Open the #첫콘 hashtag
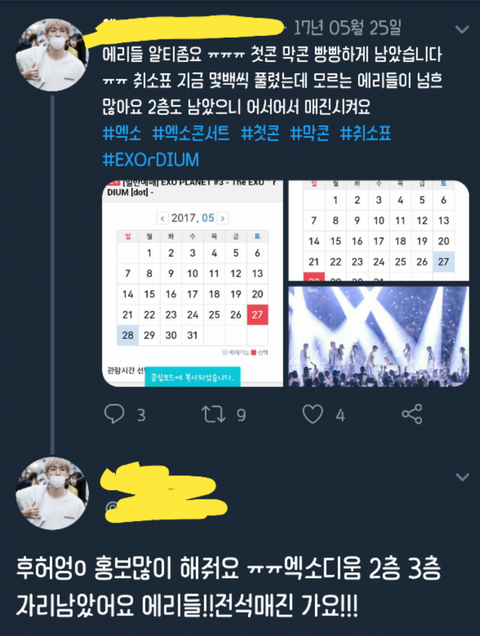Viewport: 480px width, 636px height. coord(260,133)
